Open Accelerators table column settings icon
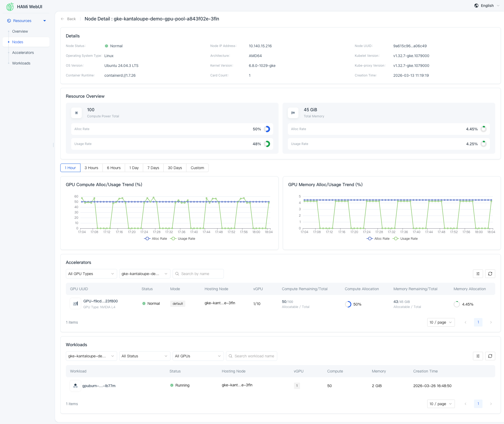 click(478, 274)
